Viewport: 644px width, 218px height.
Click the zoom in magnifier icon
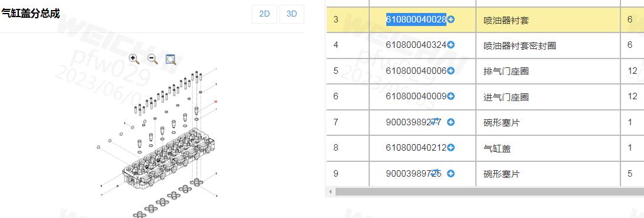tap(134, 59)
